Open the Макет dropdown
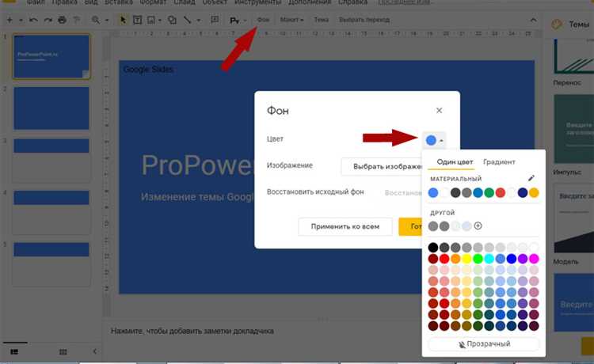Viewport: 594px width, 364px height. (291, 20)
